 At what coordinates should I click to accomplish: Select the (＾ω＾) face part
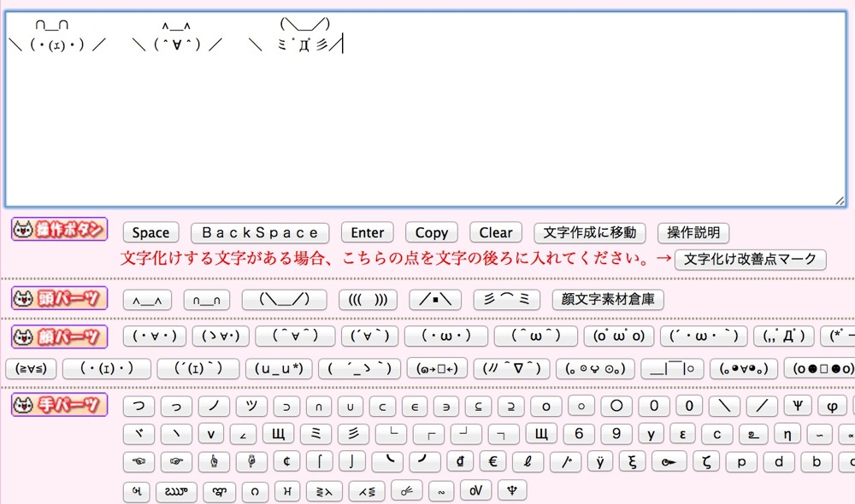[x=535, y=337]
